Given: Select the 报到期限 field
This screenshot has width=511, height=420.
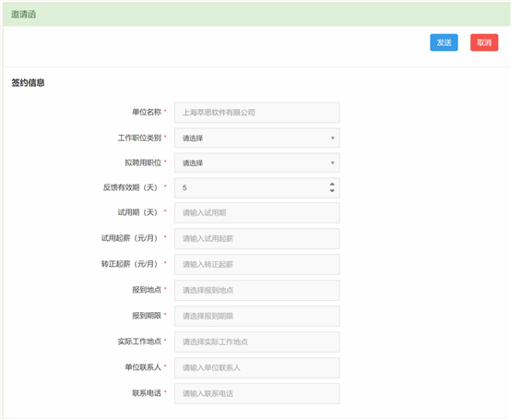Looking at the screenshot, I should coord(256,316).
